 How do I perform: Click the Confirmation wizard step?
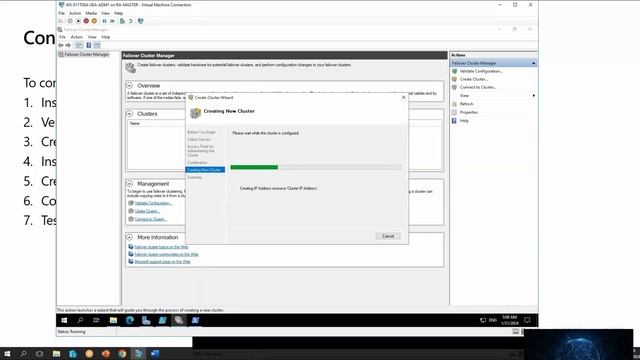pos(197,162)
